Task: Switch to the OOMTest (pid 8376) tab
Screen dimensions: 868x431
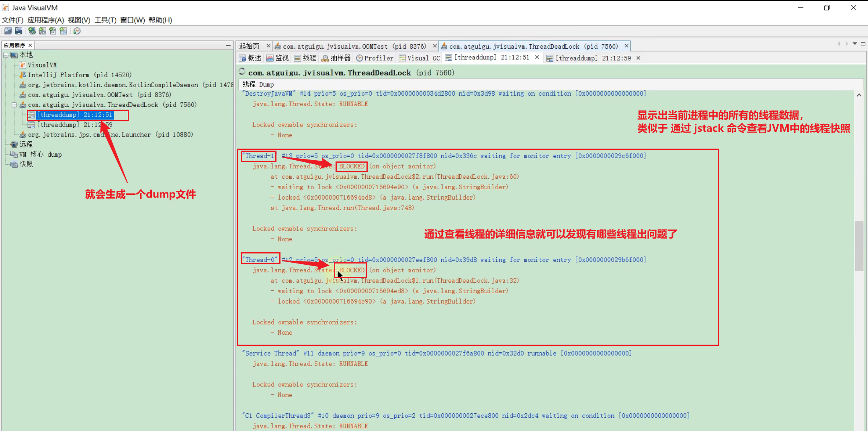Action: [x=350, y=47]
